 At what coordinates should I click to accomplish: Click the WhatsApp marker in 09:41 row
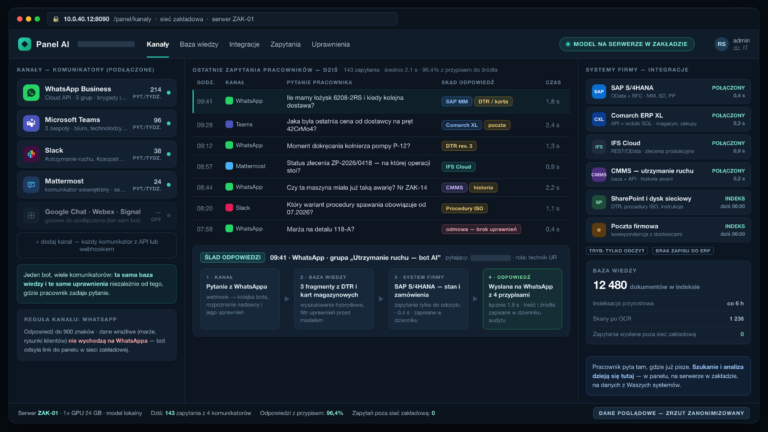[229, 101]
